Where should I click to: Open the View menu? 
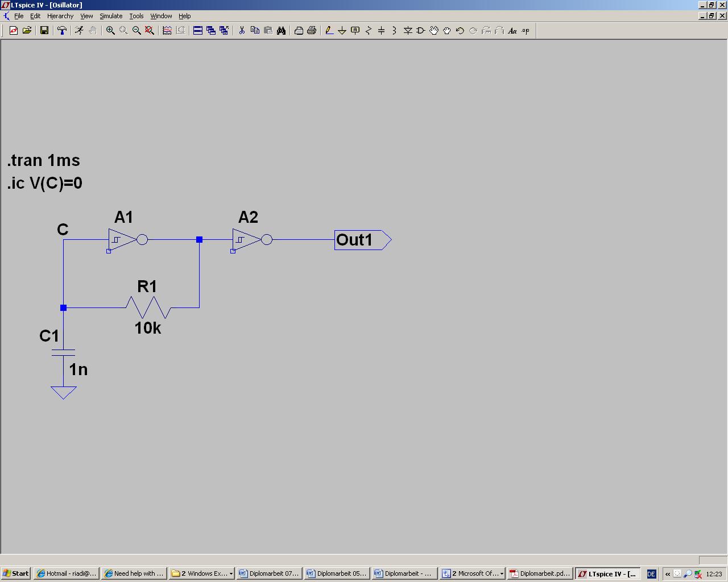pyautogui.click(x=86, y=16)
